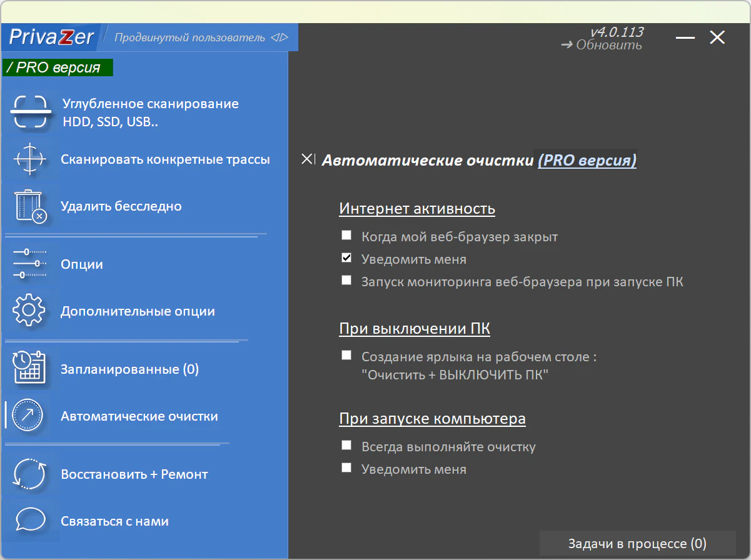The image size is (751, 560).
Task: Click "Очистить + ВЫКЛЮЧИТЬ ПК" text line
Action: tap(455, 376)
